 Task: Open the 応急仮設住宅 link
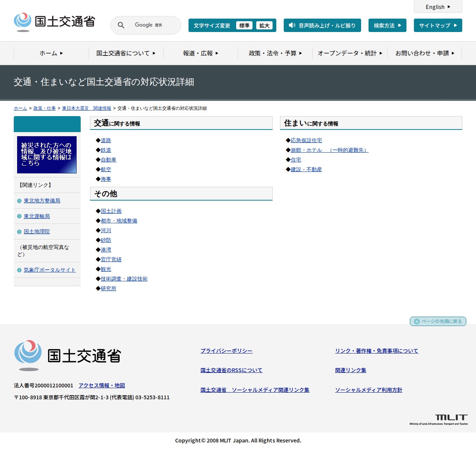(x=306, y=140)
